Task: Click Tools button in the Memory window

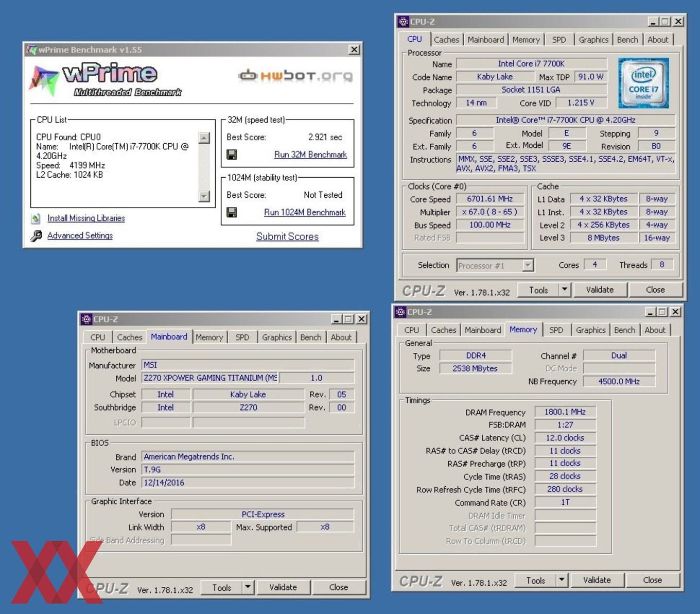Action: [535, 581]
